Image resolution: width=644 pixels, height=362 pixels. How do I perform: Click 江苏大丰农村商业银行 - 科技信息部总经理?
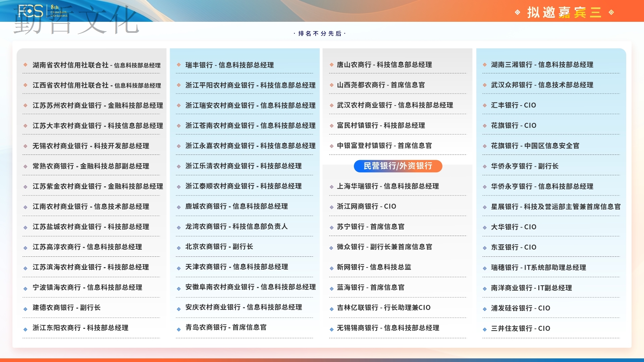click(98, 126)
